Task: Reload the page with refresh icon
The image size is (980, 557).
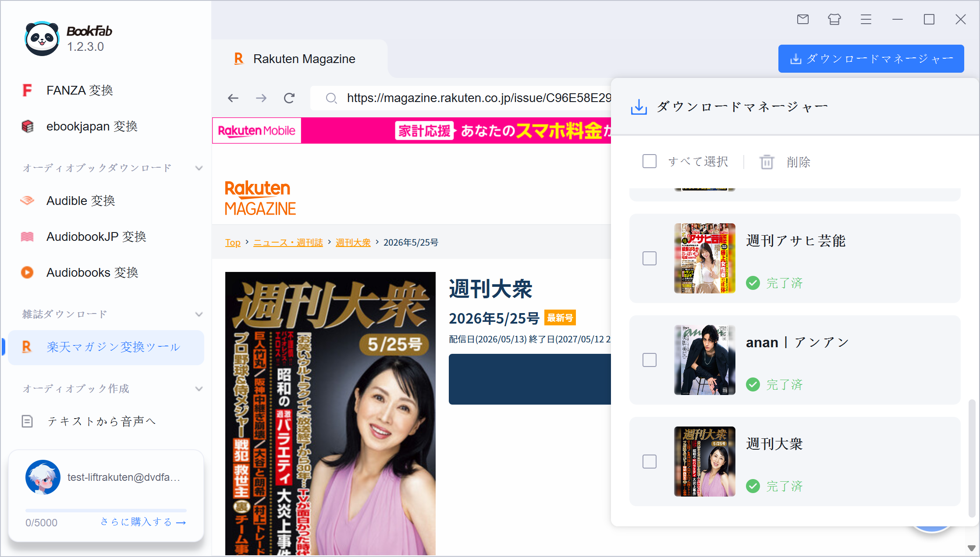Action: tap(289, 98)
